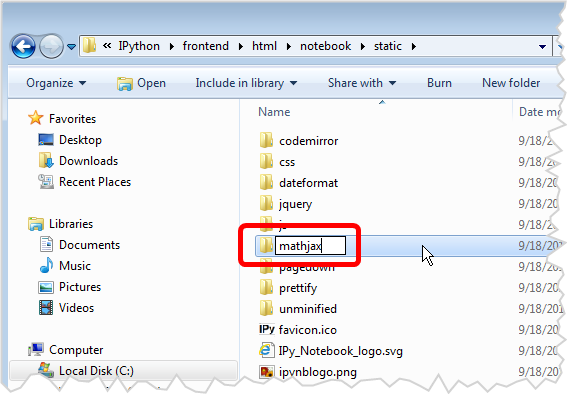The image size is (567, 394).
Task: Click the ipynblogo.png image icon
Action: tap(267, 372)
